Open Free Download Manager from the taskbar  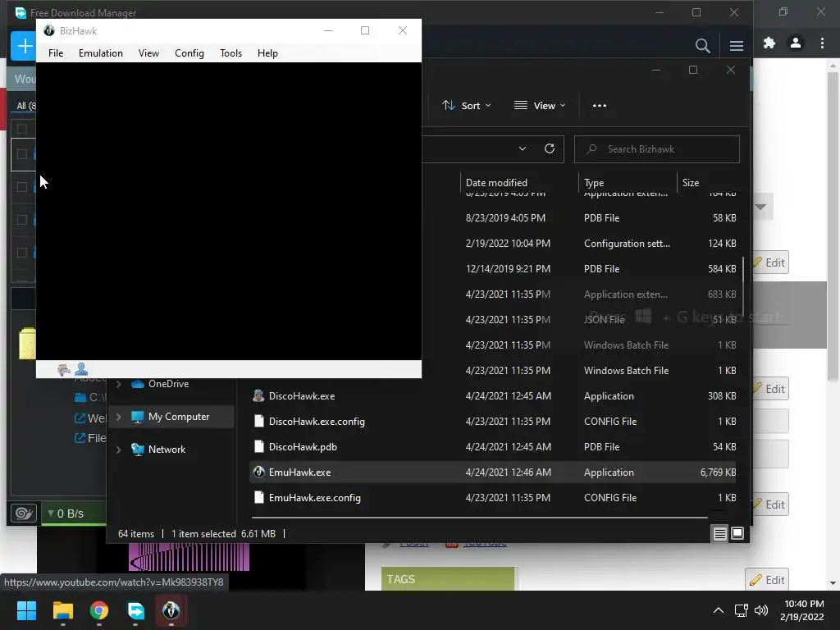pyautogui.click(x=135, y=610)
